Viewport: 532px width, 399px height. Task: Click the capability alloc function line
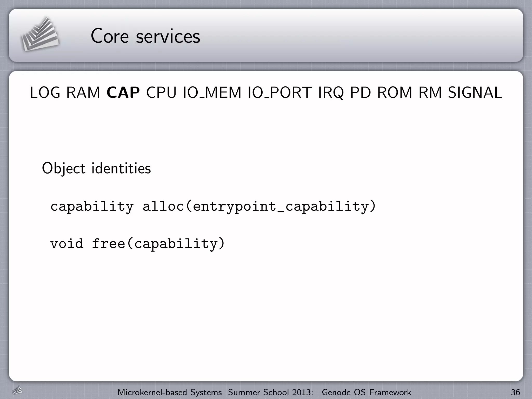213,207
